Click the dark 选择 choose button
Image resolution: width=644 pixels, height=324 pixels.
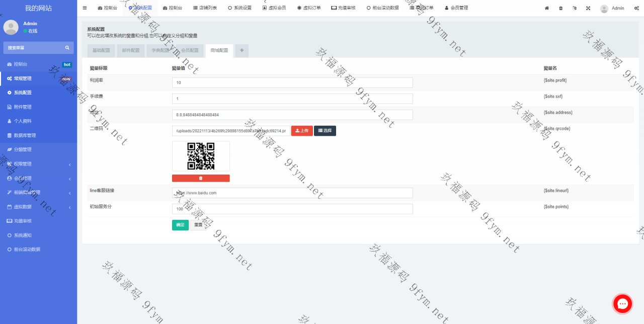click(325, 131)
